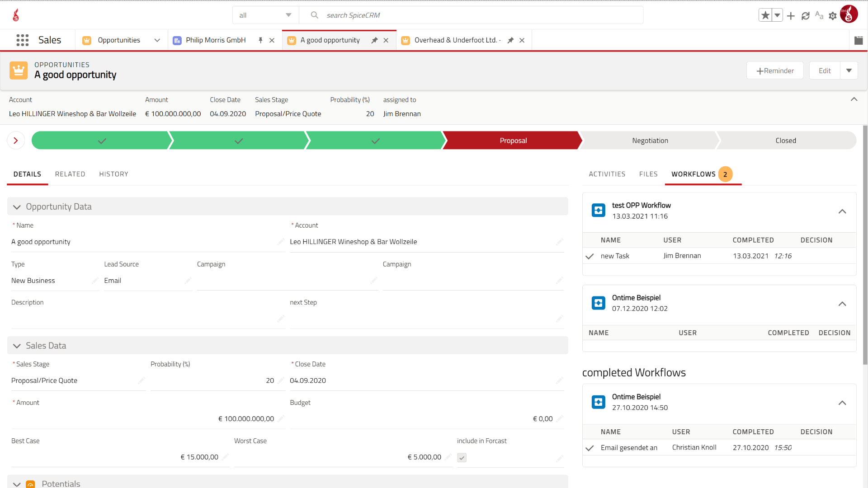Unpin the A good opportunity tab

click(374, 40)
